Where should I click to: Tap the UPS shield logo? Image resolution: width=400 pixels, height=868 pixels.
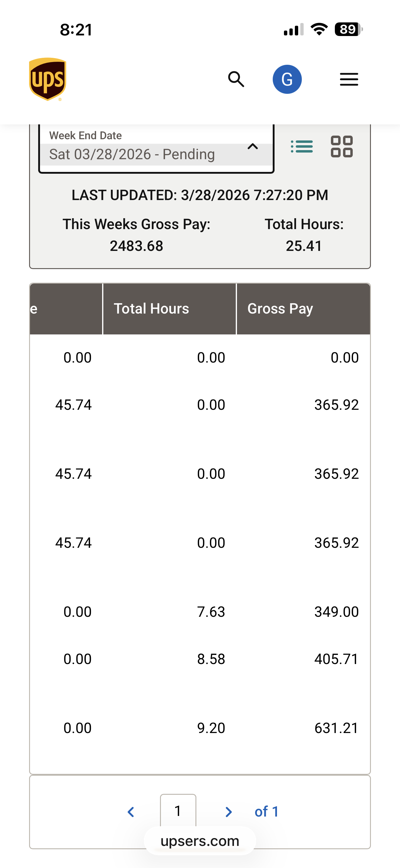click(48, 79)
